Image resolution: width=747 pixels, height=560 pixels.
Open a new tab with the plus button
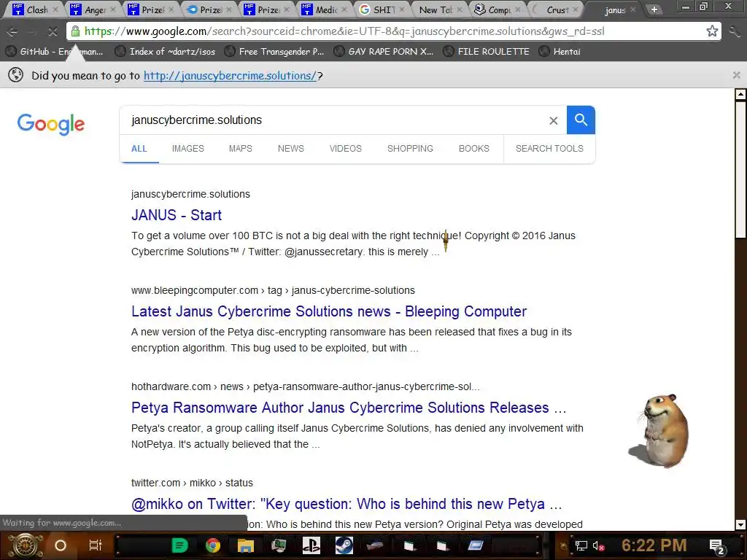(x=654, y=9)
